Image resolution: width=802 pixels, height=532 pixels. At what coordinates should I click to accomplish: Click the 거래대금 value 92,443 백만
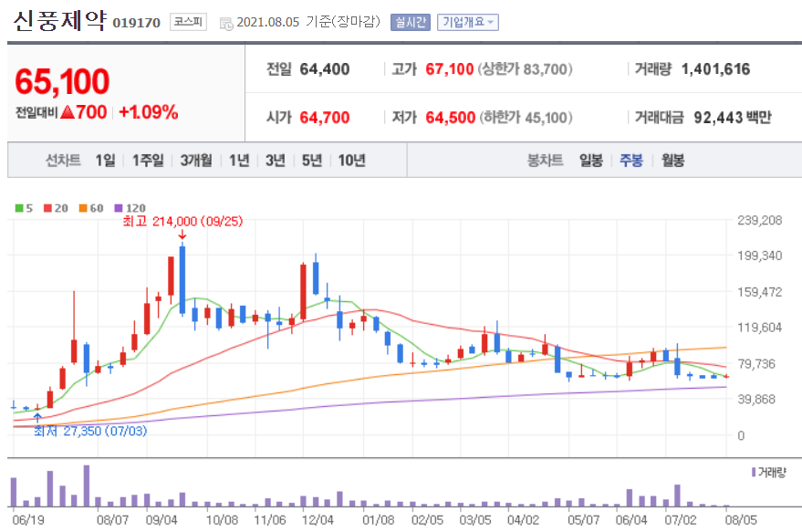pos(733,118)
